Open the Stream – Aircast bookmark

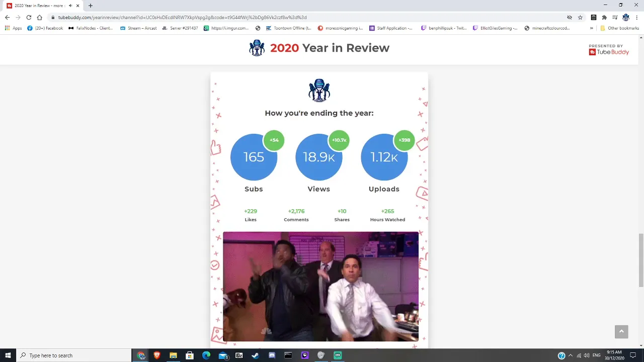point(138,28)
